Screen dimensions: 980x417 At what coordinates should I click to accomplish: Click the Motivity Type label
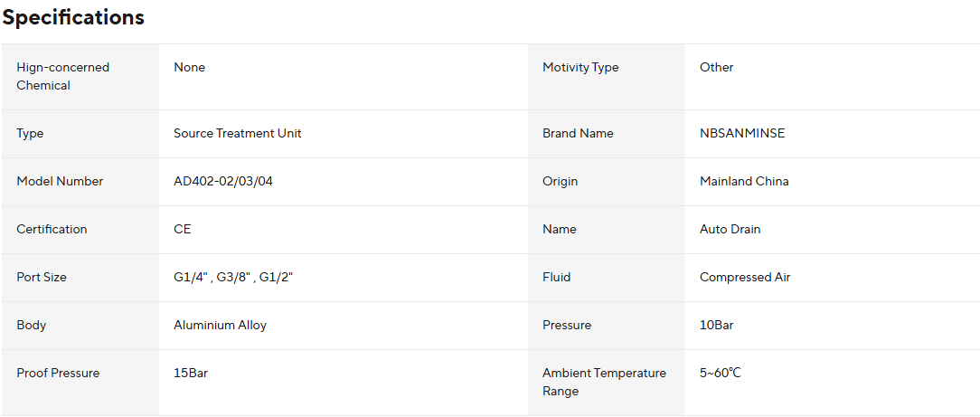(x=580, y=67)
